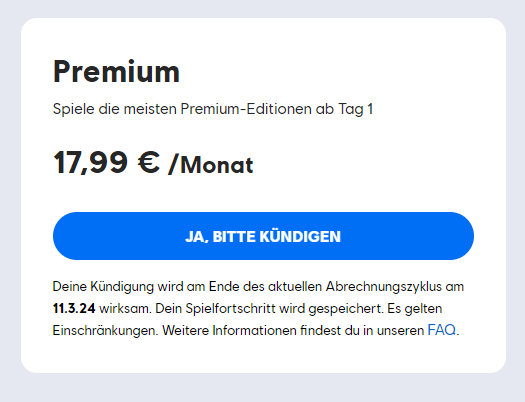The width and height of the screenshot is (525, 402).
Task: Click the 'Tag 1' text in subtitle
Action: (356, 109)
